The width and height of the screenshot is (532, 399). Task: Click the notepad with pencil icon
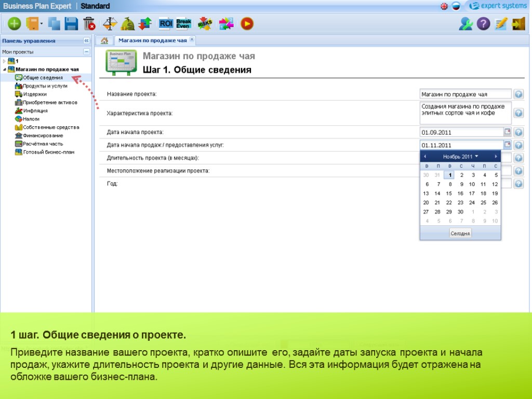click(501, 24)
